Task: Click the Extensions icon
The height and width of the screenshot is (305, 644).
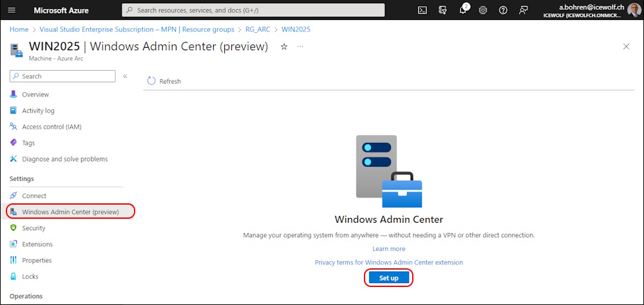Action: click(x=14, y=244)
